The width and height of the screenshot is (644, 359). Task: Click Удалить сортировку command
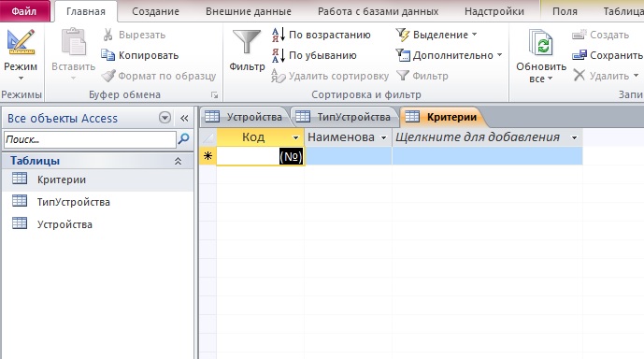(x=330, y=76)
